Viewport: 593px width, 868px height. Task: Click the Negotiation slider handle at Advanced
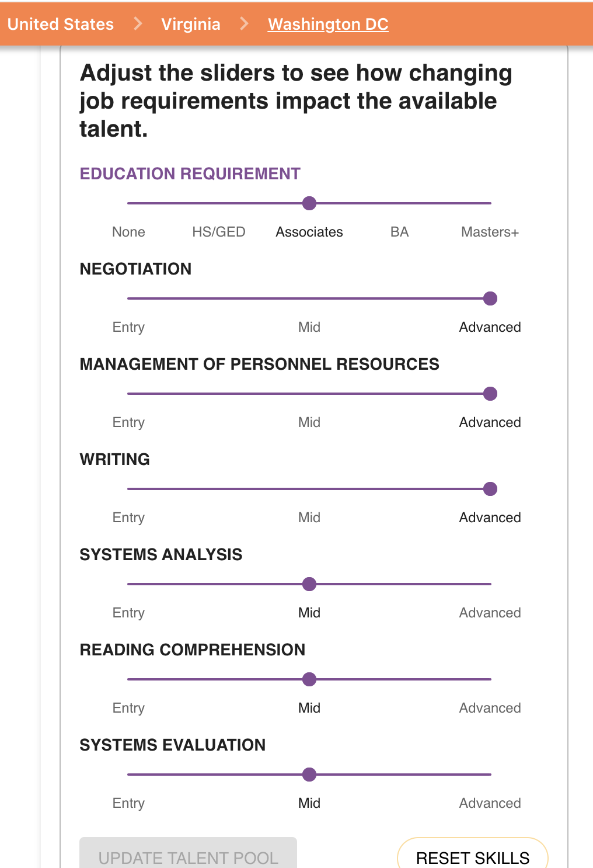point(490,298)
